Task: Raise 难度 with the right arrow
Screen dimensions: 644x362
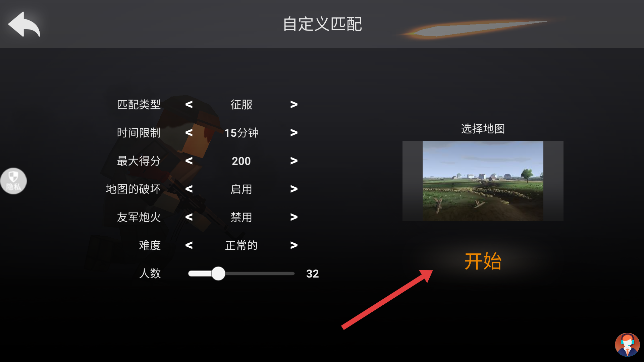Action: (294, 245)
